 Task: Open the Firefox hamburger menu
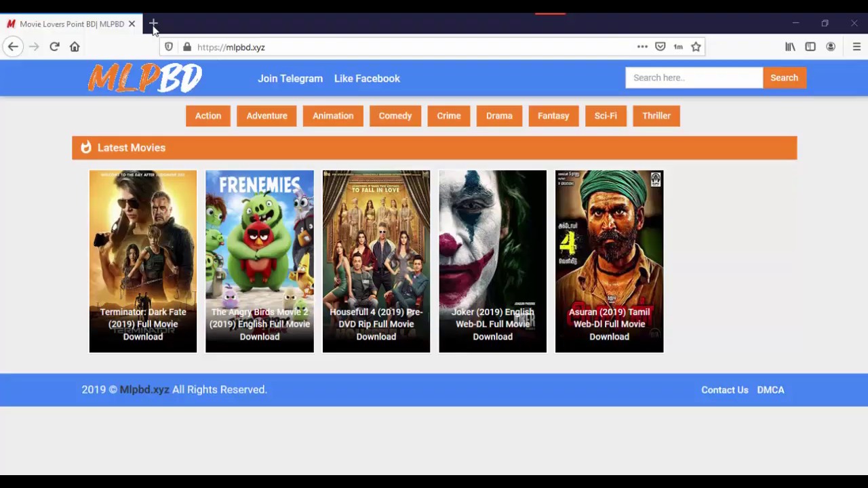(856, 47)
